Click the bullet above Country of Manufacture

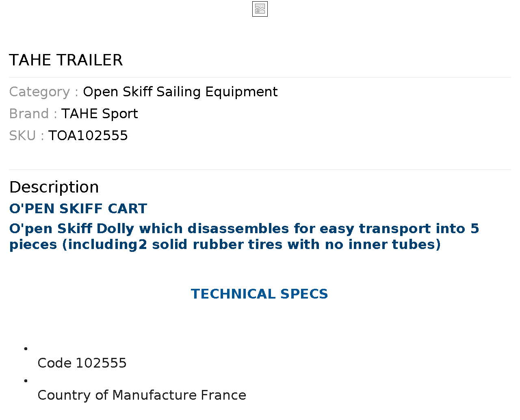26,381
